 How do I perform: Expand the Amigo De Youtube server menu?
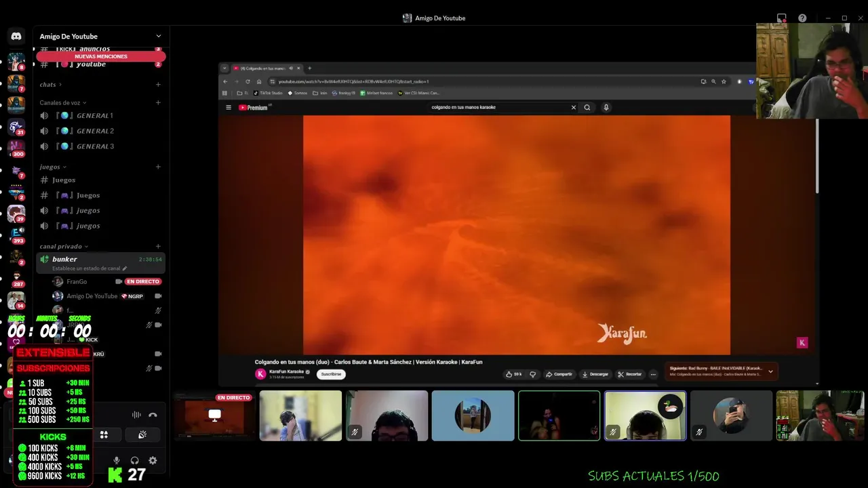(158, 37)
